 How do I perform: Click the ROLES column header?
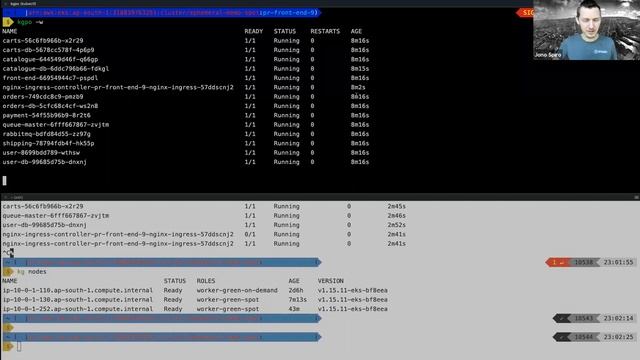click(x=206, y=281)
